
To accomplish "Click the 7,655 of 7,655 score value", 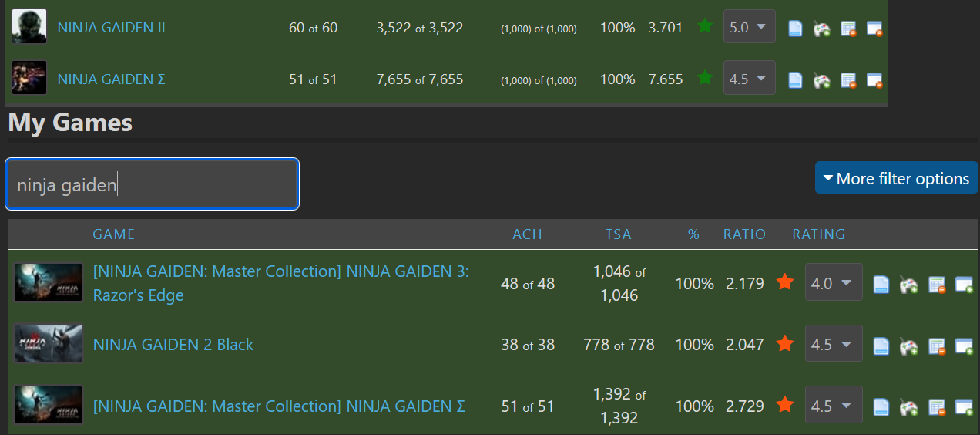I will (x=420, y=79).
